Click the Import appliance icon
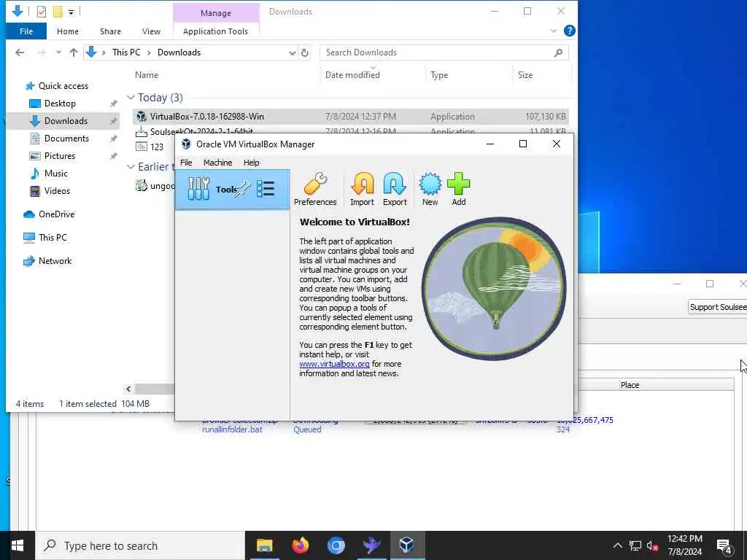The height and width of the screenshot is (560, 747). point(362,189)
